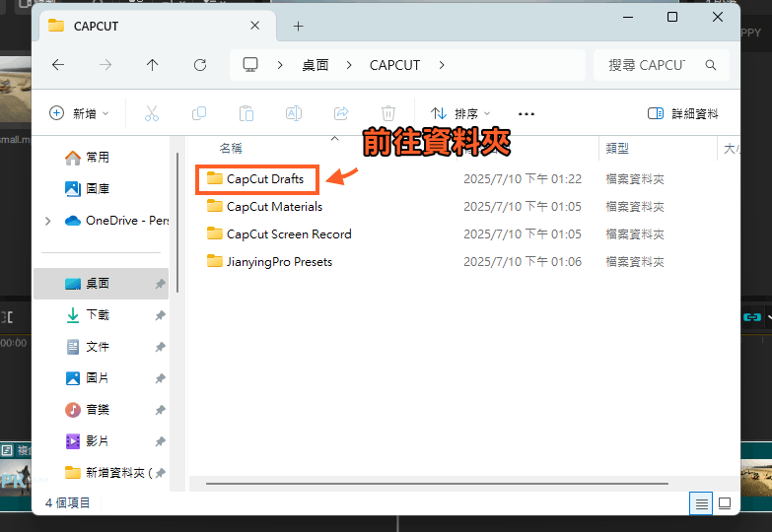The image size is (772, 532).
Task: Click the horizontal scrollbar in file list
Action: [x=437, y=484]
